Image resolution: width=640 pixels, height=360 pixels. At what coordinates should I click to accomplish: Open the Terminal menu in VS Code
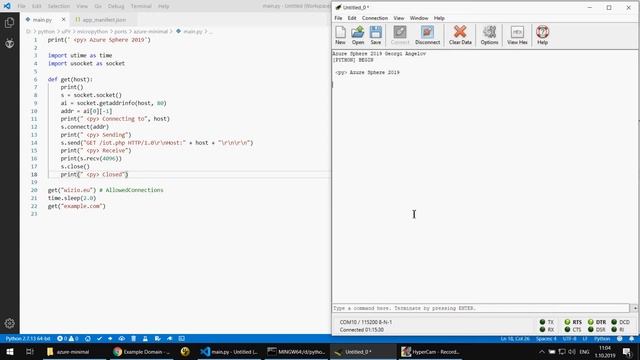coord(141,6)
